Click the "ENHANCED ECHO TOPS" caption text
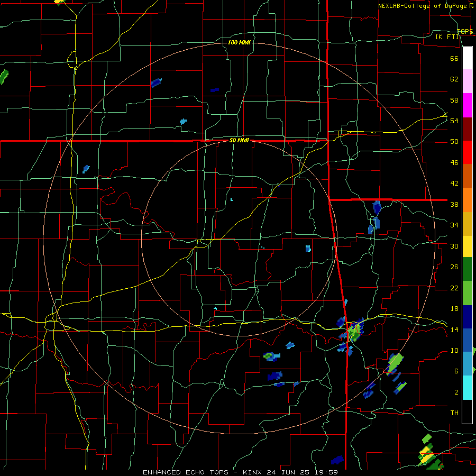The height and width of the screenshot is (476, 476). (x=187, y=472)
